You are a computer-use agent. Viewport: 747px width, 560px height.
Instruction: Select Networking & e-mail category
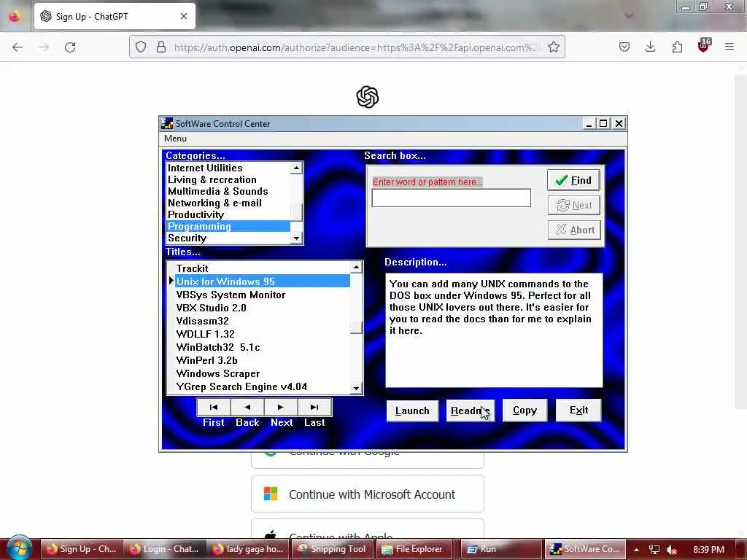[x=228, y=203]
